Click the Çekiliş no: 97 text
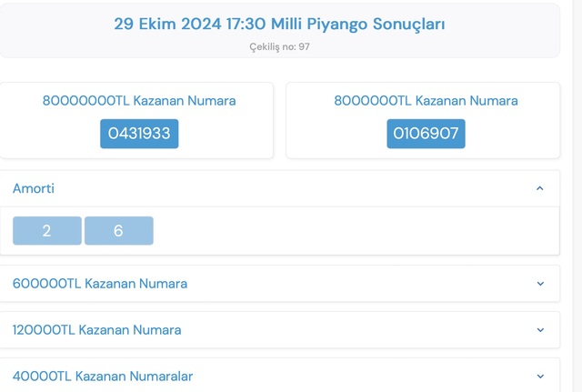Viewport: 582px width, 392px height. pos(279,46)
